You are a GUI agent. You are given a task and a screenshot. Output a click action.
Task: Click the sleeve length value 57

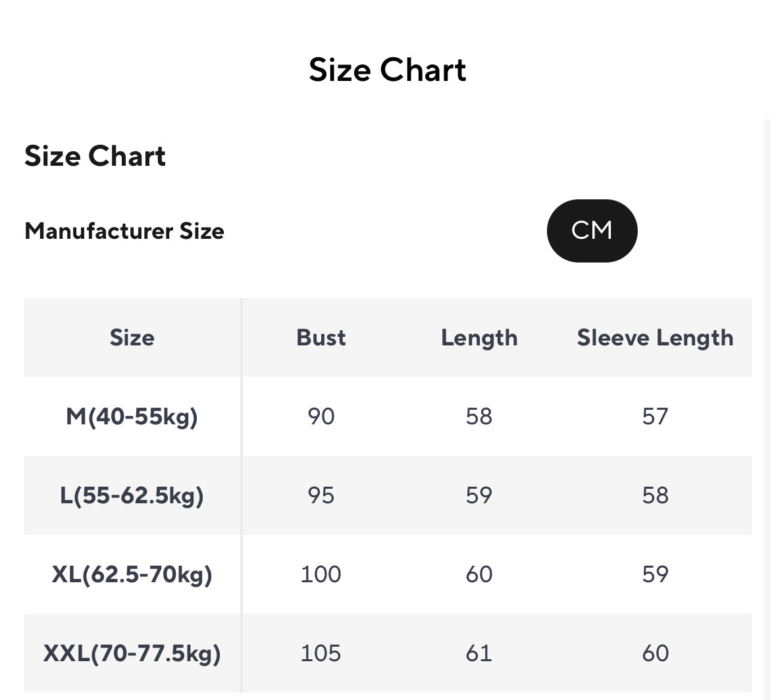(655, 416)
